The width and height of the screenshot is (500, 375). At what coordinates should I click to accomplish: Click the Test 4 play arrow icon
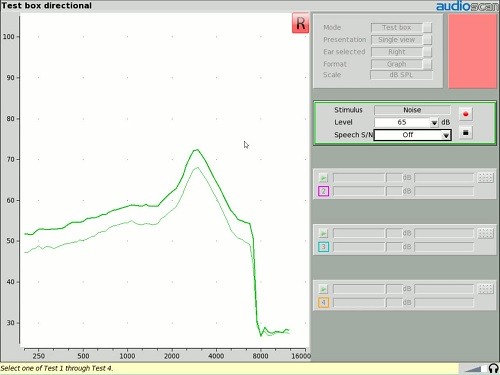pos(323,289)
